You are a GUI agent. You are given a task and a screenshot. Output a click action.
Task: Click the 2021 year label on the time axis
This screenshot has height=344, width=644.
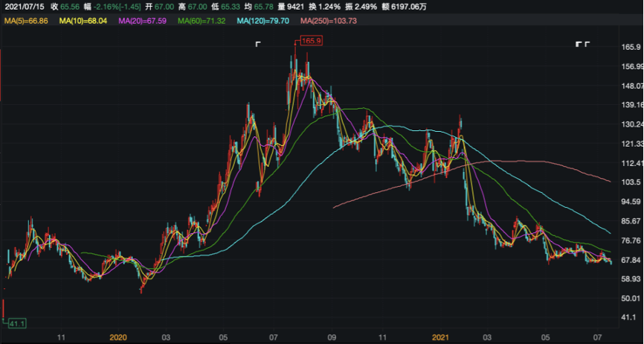[440, 338]
